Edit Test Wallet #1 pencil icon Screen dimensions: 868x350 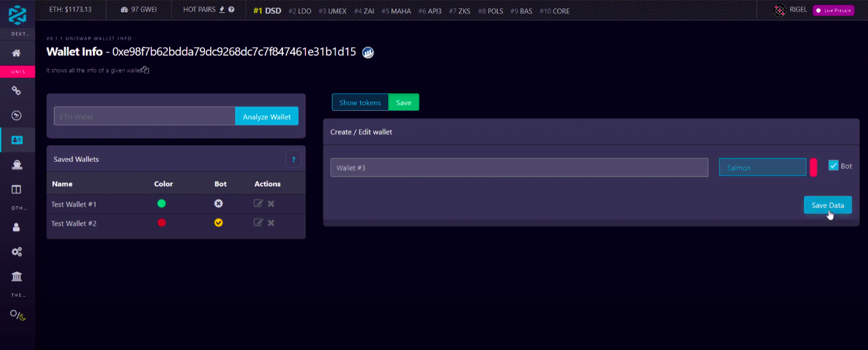pyautogui.click(x=258, y=203)
